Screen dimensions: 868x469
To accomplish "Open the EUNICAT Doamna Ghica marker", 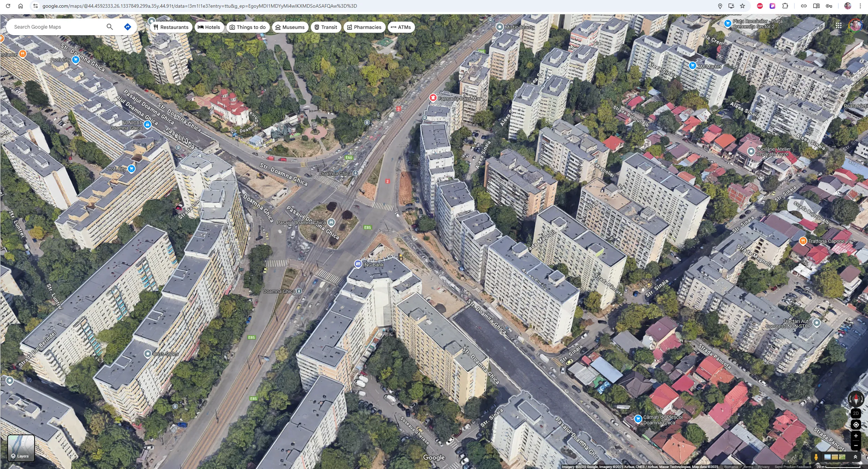I will 148,124.
